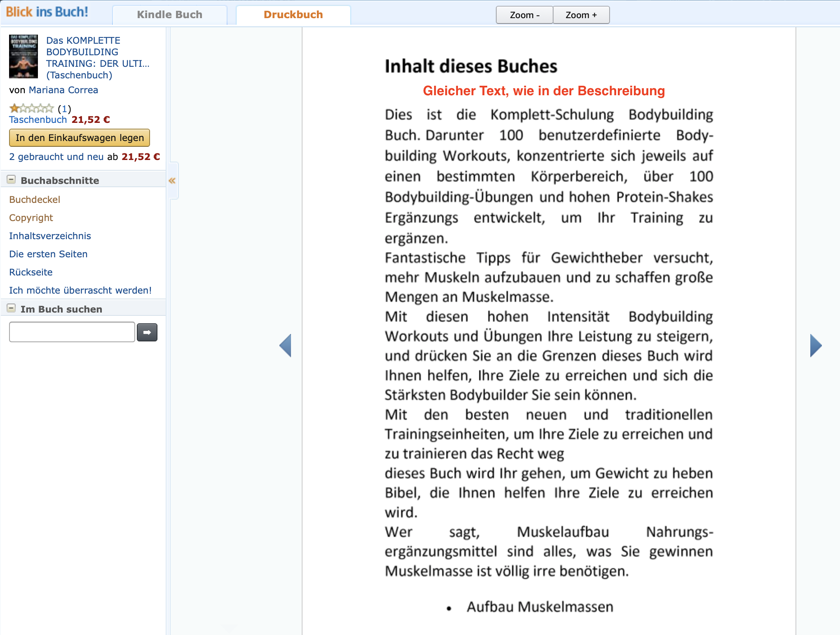The height and width of the screenshot is (635, 840).
Task: Start the search with the arrow icon
Action: click(147, 332)
